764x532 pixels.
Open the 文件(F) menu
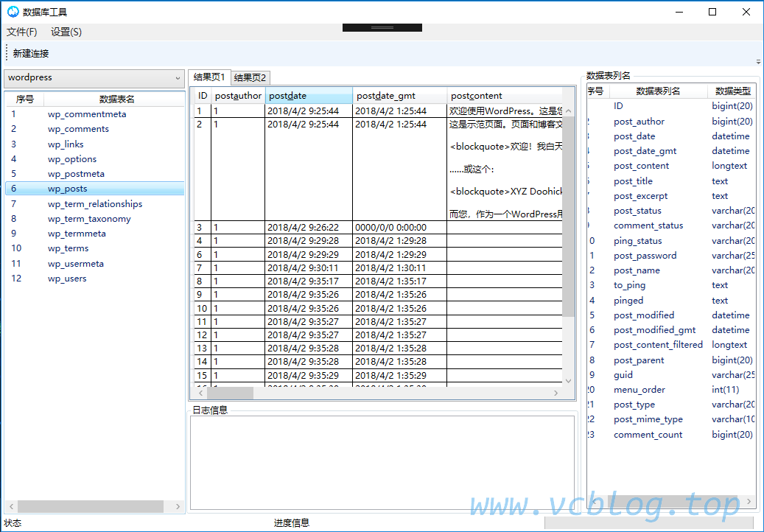pos(22,32)
